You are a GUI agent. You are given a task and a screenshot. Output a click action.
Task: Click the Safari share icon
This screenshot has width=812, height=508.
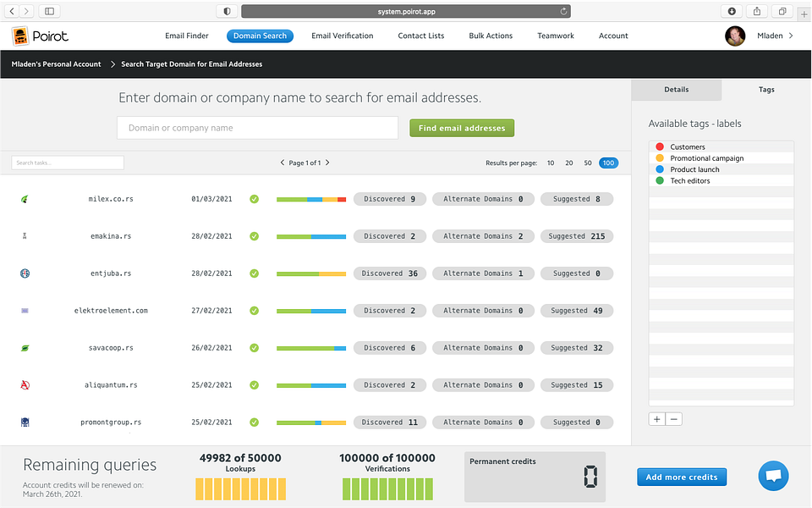pos(756,11)
